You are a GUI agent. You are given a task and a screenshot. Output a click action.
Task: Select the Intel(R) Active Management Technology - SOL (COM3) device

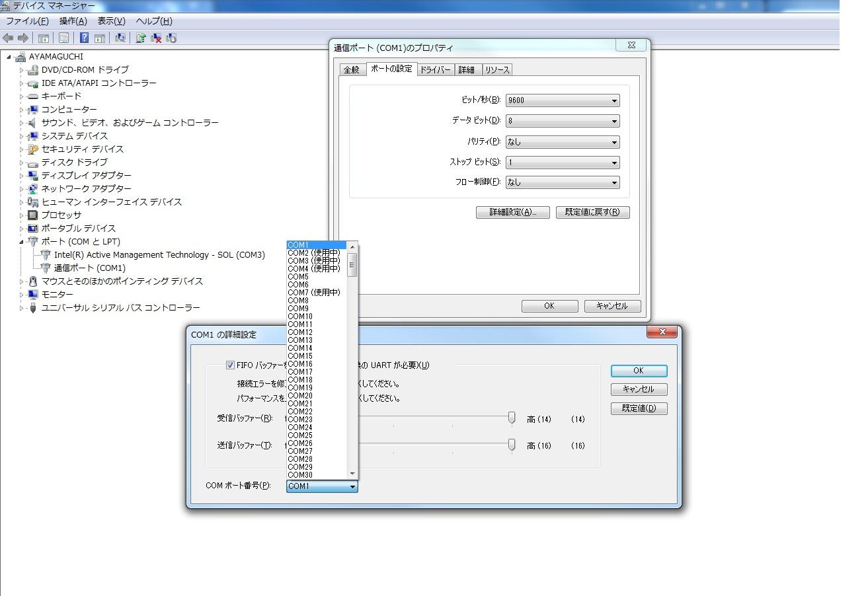(x=159, y=255)
